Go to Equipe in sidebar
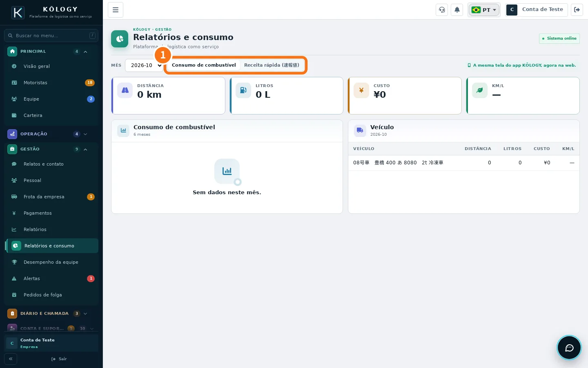The image size is (588, 368). (51, 99)
